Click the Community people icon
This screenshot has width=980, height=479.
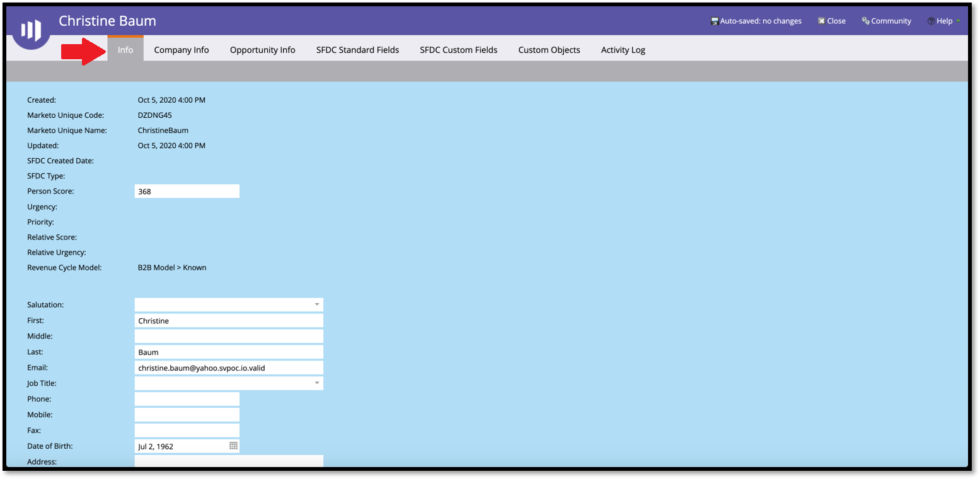(x=866, y=21)
